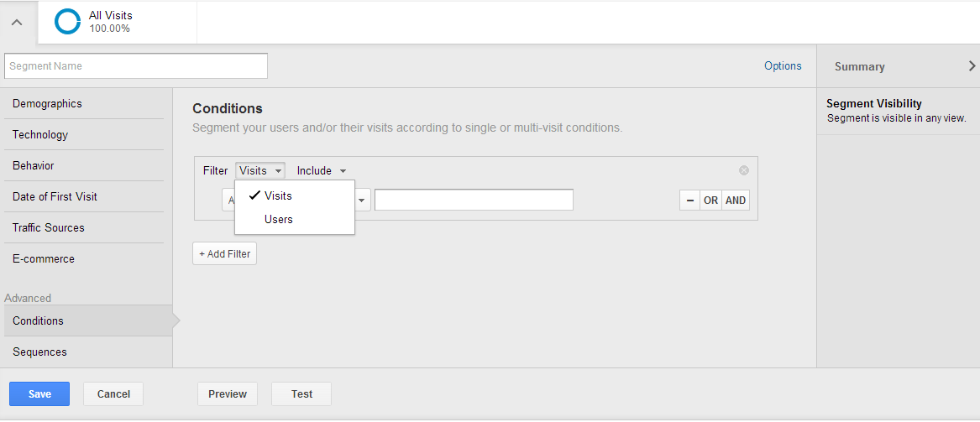980x422 pixels.
Task: Collapse the segment panel with up chevron
Action: 18,23
